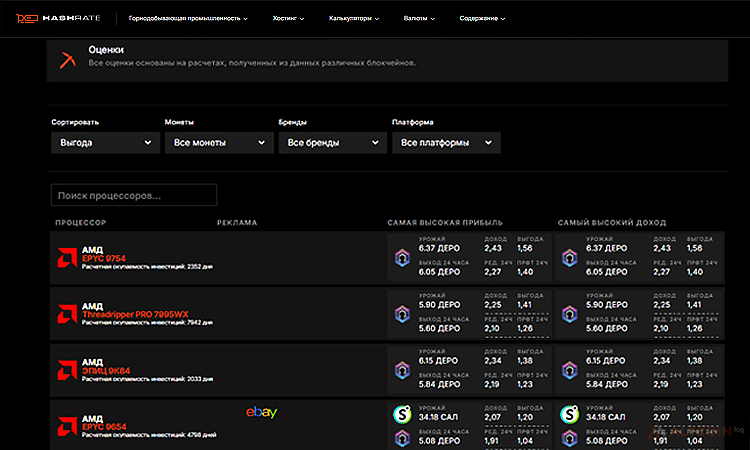
Task: Click SAL coin icon in EPYC 9654 highest income cell
Action: tap(570, 414)
